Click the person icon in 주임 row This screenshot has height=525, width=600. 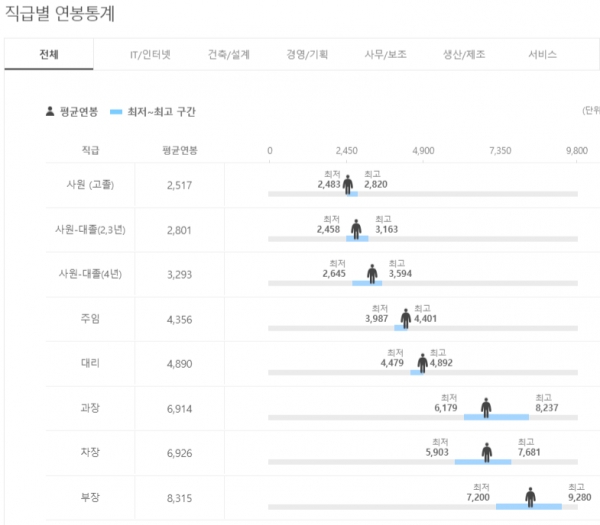406,318
